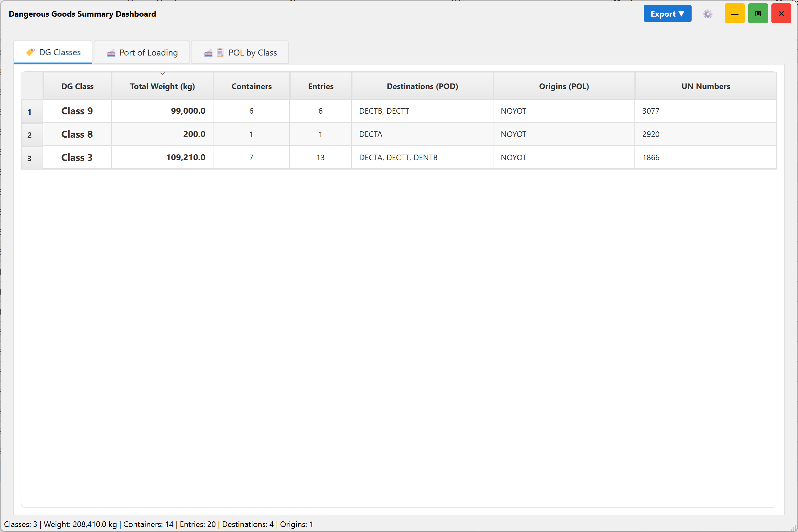The height and width of the screenshot is (532, 798).
Task: Click the Origins (POL) column header
Action: pyautogui.click(x=564, y=86)
